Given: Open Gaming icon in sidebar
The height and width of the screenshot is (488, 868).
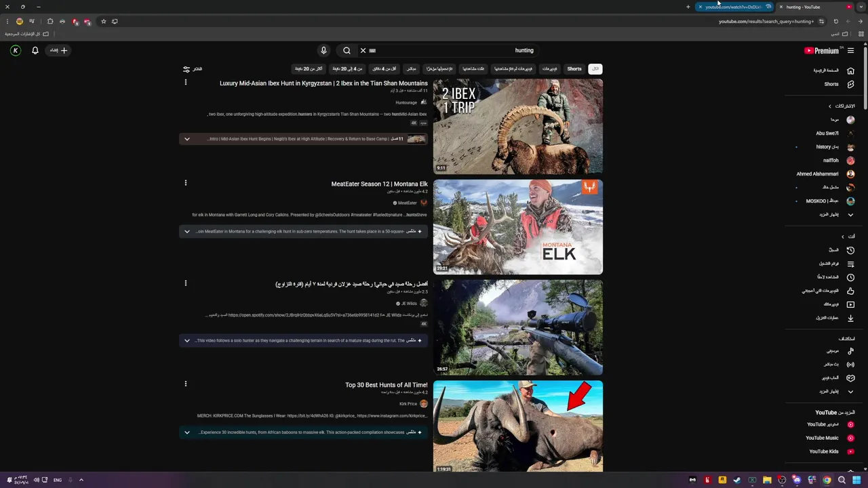Looking at the screenshot, I should click(850, 378).
